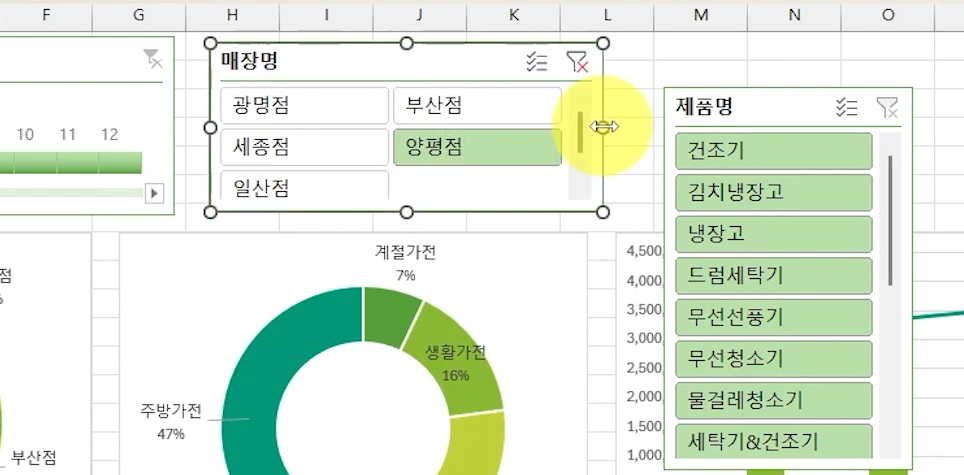
Task: Select column L header
Action: point(607,15)
